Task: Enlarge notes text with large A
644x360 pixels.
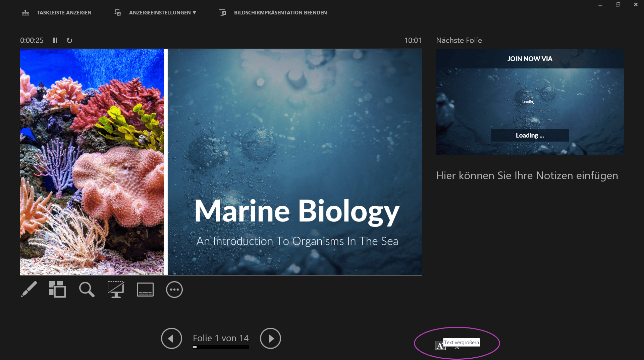Action: (x=440, y=346)
